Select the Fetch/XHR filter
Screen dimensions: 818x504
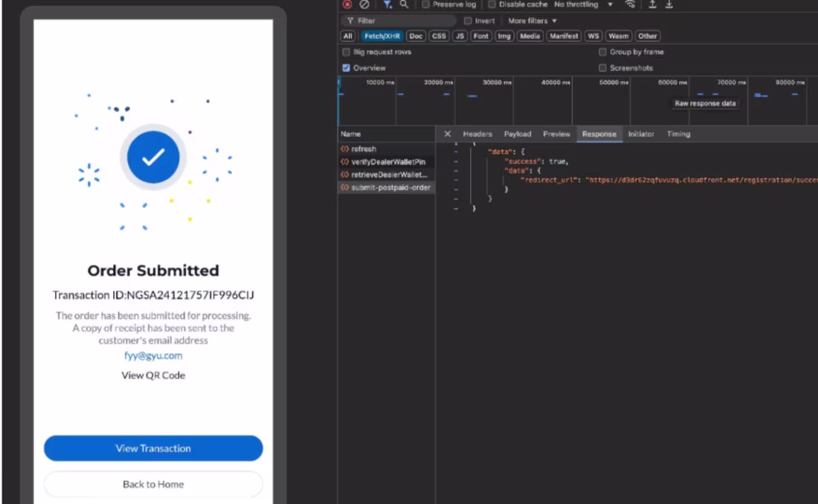tap(382, 36)
